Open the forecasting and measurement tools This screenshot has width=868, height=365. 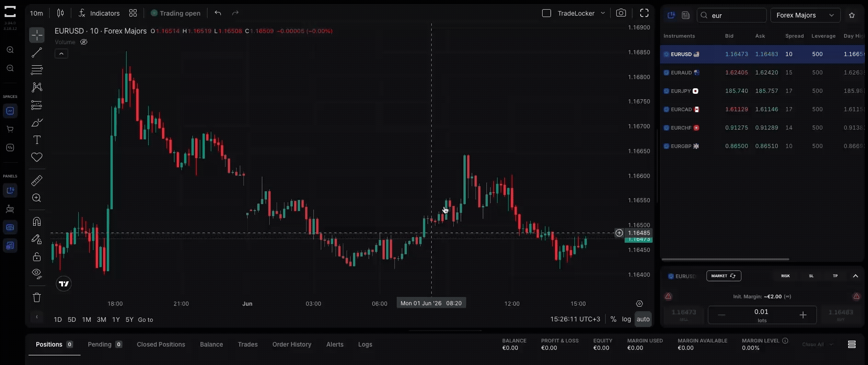tap(37, 105)
